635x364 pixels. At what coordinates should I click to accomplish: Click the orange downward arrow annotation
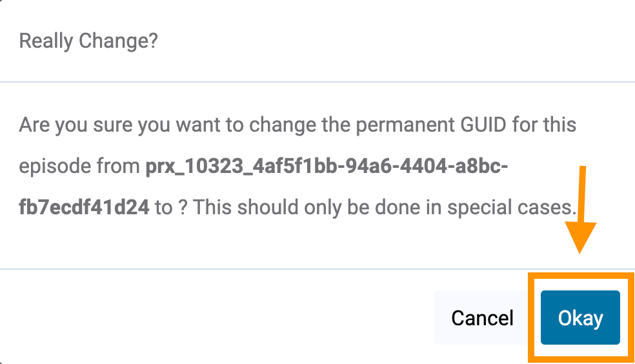tap(583, 213)
